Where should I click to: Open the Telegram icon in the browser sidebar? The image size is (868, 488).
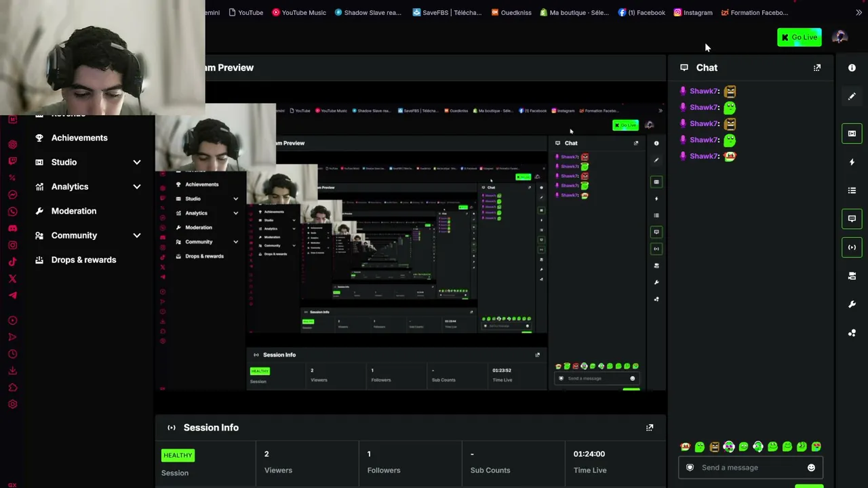(x=12, y=295)
